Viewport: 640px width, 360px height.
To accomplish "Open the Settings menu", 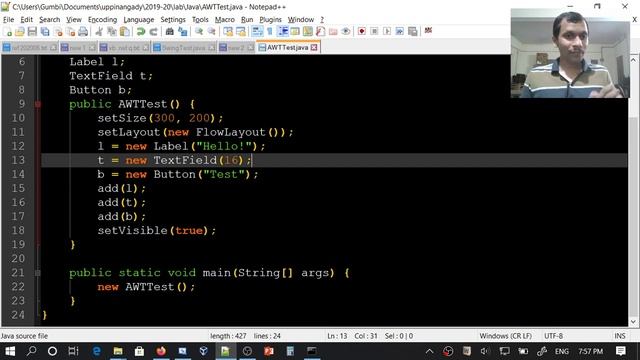I will [x=173, y=20].
